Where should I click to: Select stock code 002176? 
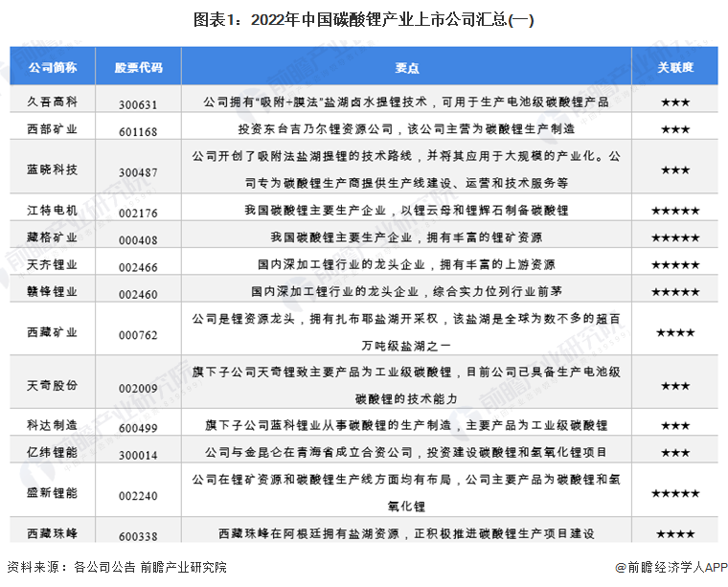click(x=138, y=214)
